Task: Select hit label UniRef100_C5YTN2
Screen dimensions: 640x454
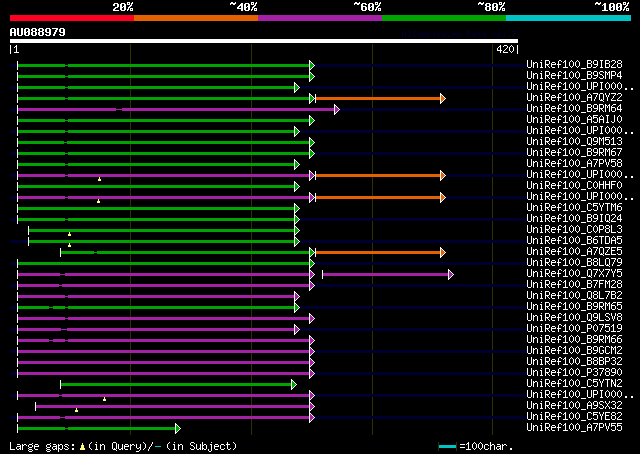Action: pyautogui.click(x=574, y=384)
